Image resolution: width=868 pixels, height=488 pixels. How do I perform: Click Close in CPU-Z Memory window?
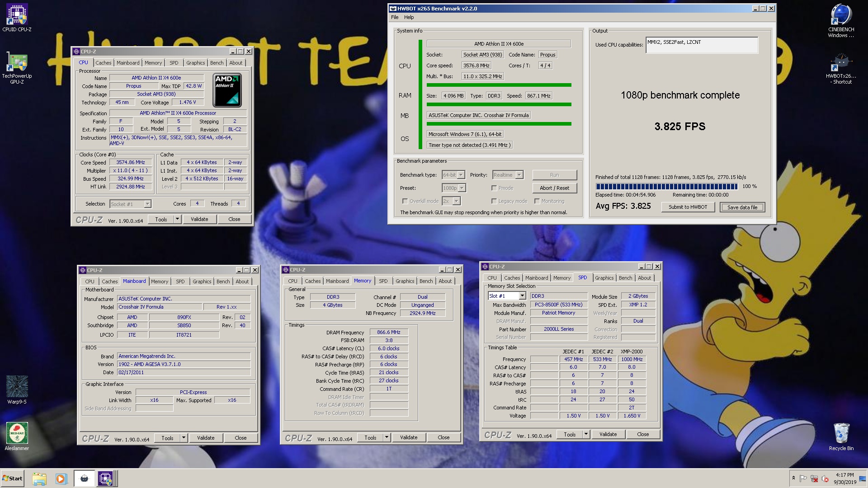pyautogui.click(x=443, y=437)
